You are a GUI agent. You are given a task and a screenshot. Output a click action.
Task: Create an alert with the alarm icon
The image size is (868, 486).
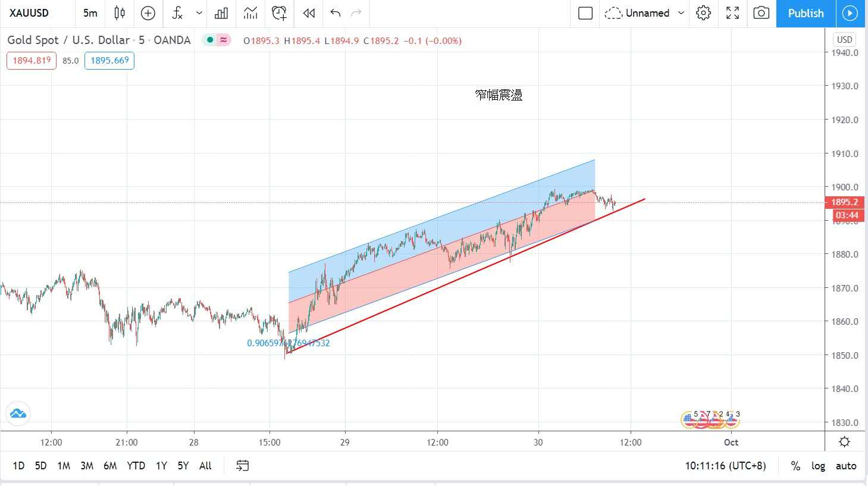278,13
